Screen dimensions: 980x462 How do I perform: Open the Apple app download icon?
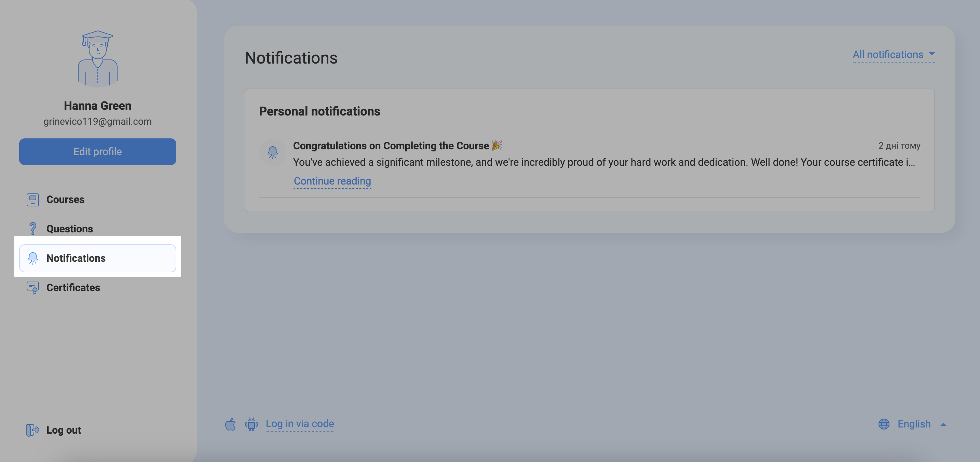coord(230,424)
